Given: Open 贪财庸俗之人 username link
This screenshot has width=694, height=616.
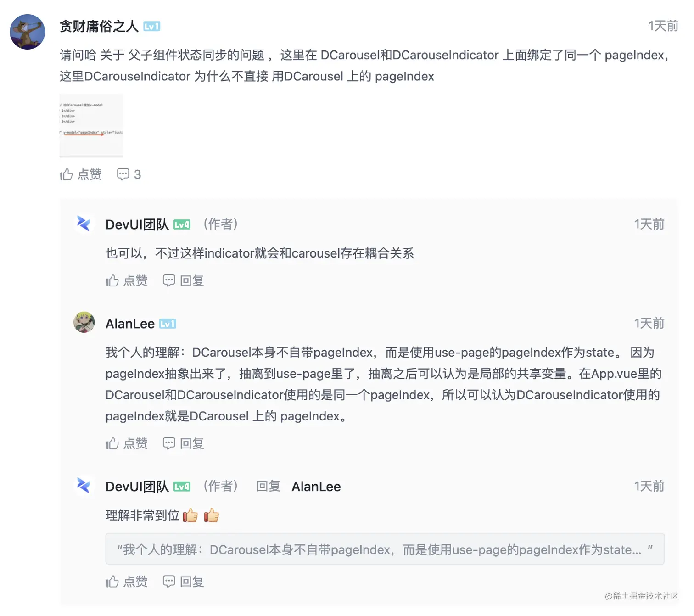Looking at the screenshot, I should pos(99,26).
